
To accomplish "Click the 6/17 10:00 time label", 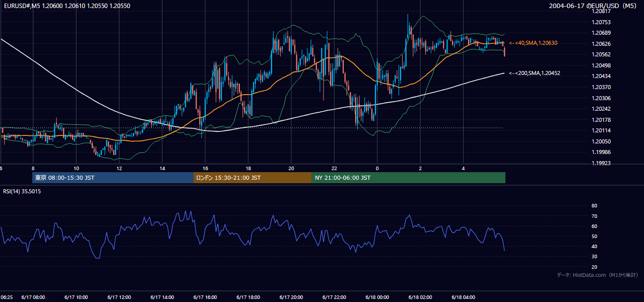I will pos(76,297).
